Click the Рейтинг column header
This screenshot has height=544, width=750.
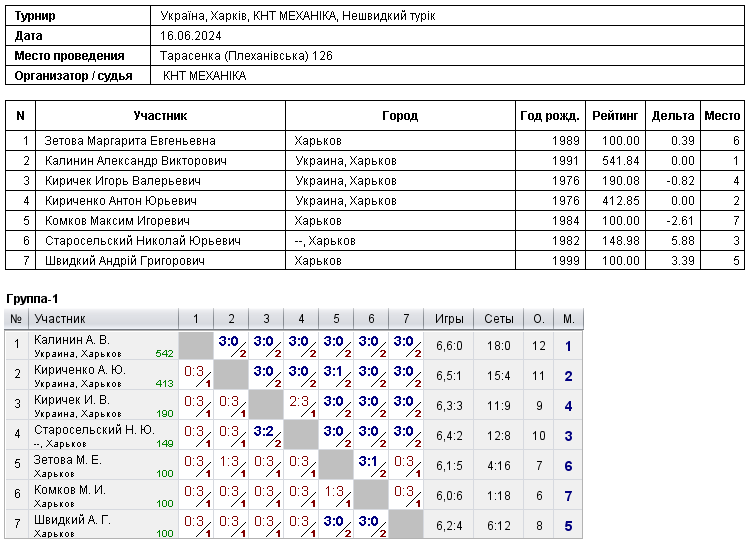615,116
